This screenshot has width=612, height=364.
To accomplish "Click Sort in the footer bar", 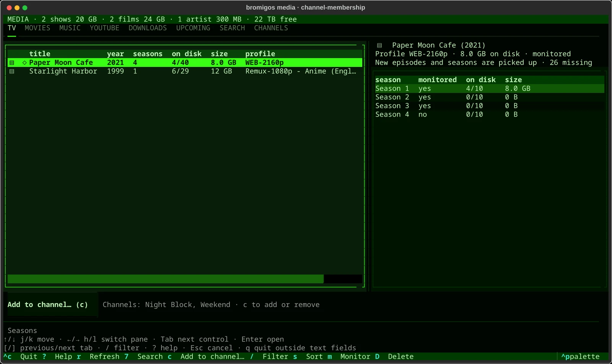I will tap(314, 357).
